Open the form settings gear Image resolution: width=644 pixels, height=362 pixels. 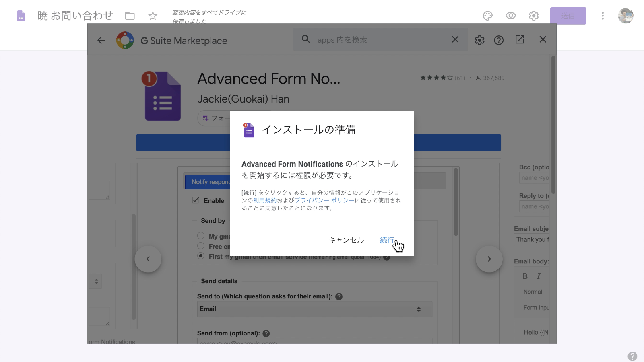tap(534, 16)
